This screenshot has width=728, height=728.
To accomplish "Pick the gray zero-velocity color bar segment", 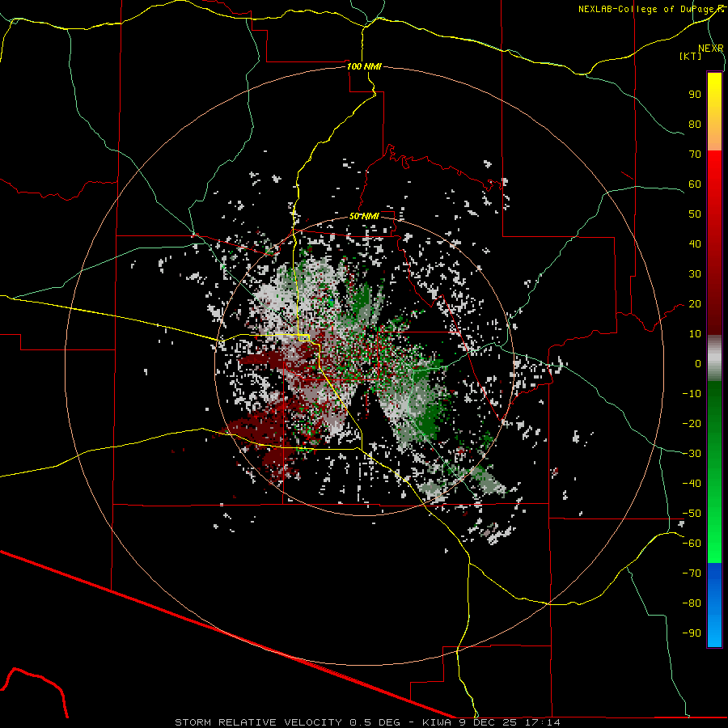I will pos(714,358).
